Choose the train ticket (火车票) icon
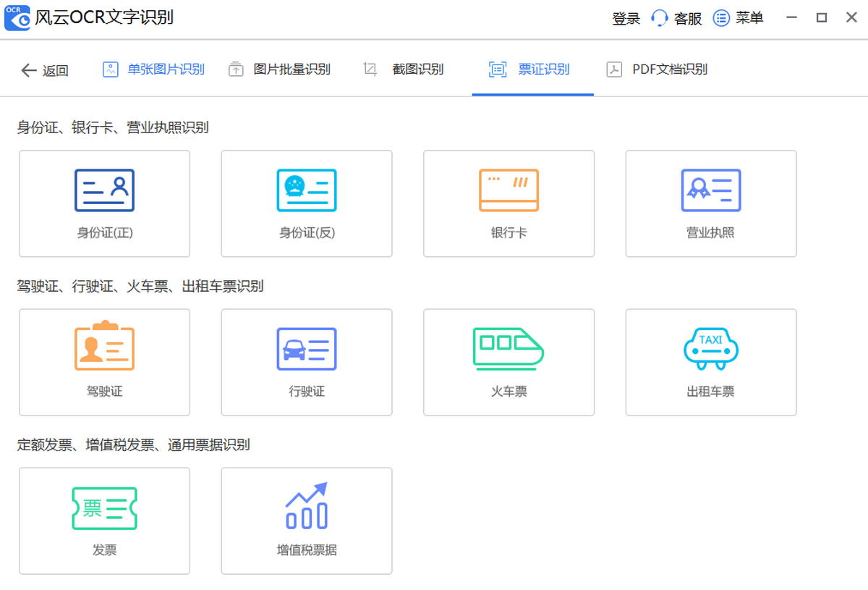868x590 pixels. [509, 348]
